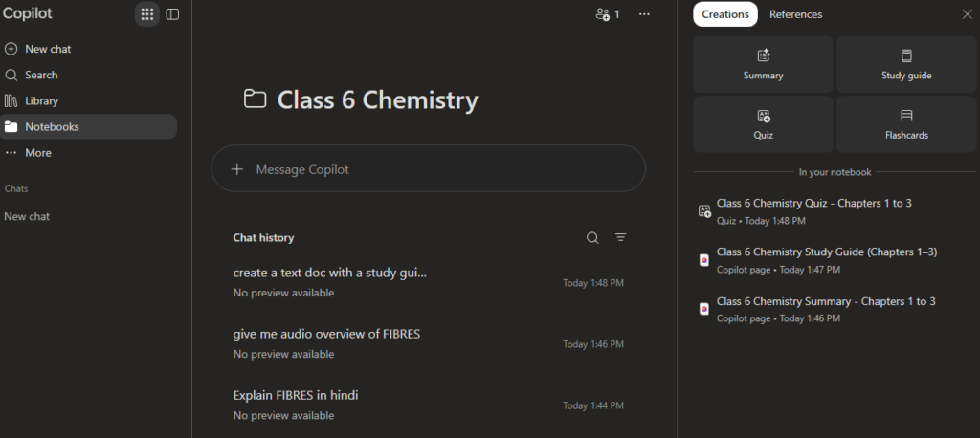Open the notebook three-dots options menu
This screenshot has height=438, width=980.
point(644,13)
